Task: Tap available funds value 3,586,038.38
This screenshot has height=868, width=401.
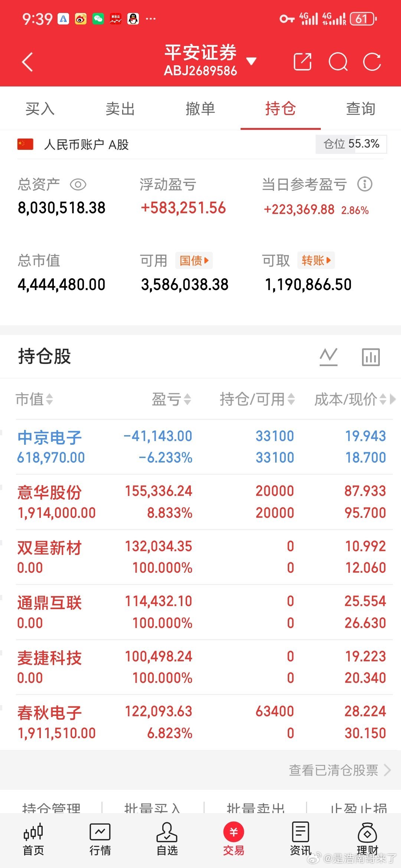Action: pos(185,285)
